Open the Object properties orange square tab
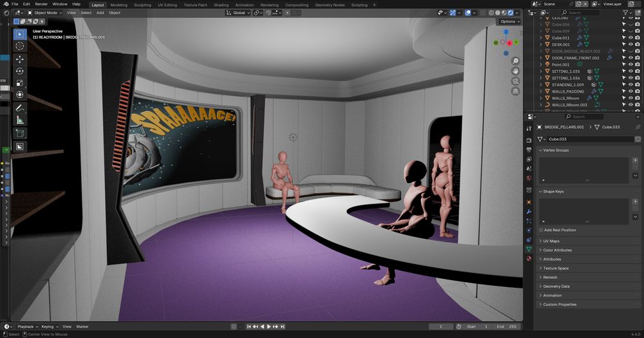Image resolution: width=644 pixels, height=338 pixels. (529, 202)
